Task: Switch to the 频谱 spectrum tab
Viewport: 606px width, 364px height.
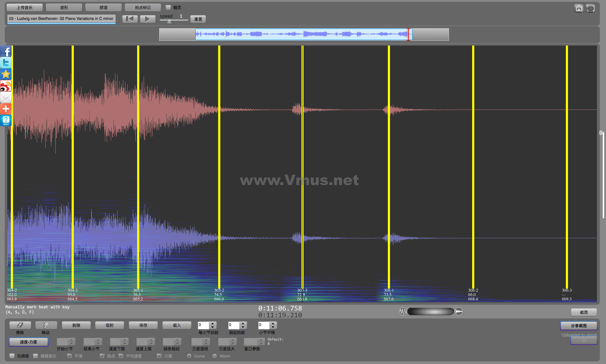Action: pyautogui.click(x=103, y=7)
